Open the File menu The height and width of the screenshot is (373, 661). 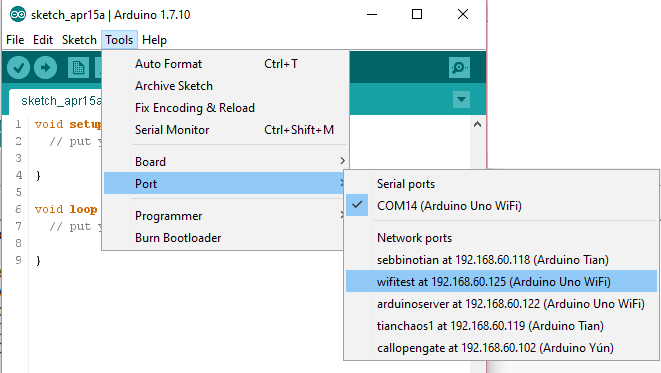click(15, 40)
